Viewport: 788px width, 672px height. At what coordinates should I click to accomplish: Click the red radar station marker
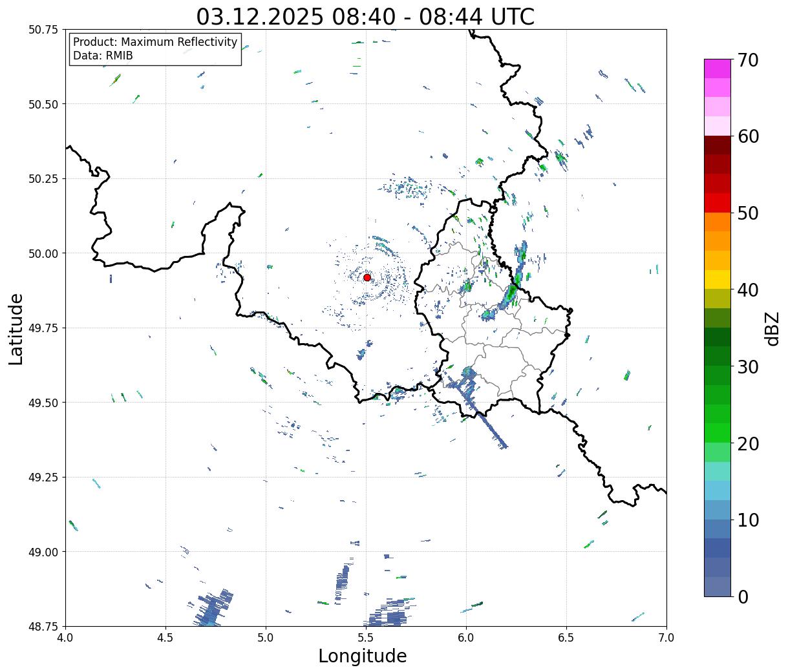(x=367, y=277)
